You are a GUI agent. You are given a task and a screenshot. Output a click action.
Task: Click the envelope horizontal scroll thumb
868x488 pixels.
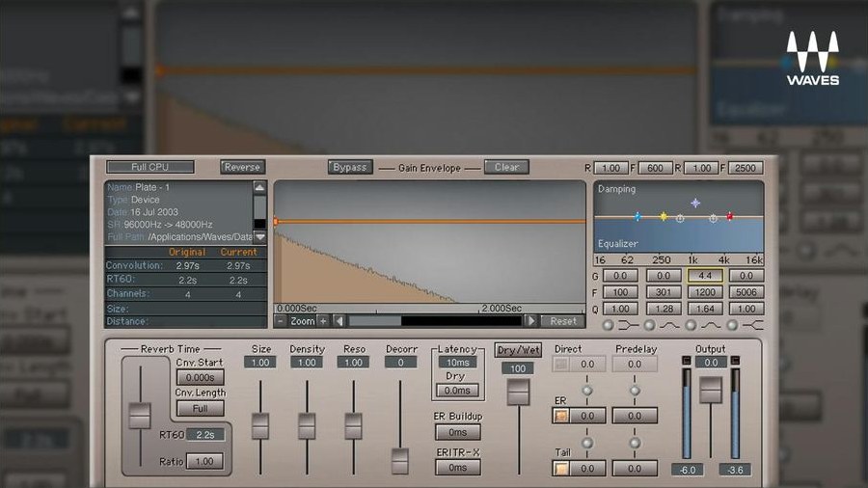[x=375, y=321]
